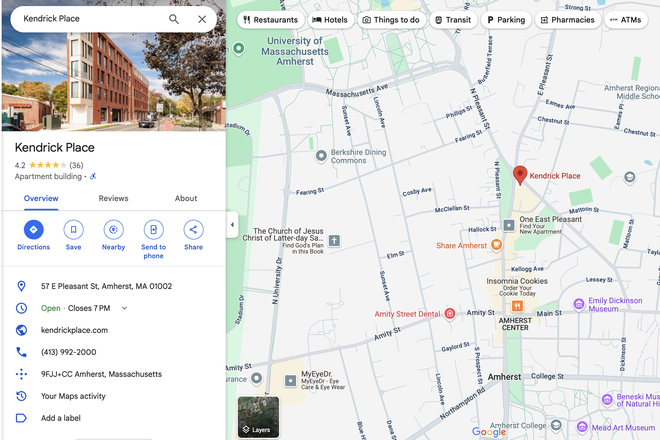Click the label tag icon
660x440 pixels.
pos(21,418)
